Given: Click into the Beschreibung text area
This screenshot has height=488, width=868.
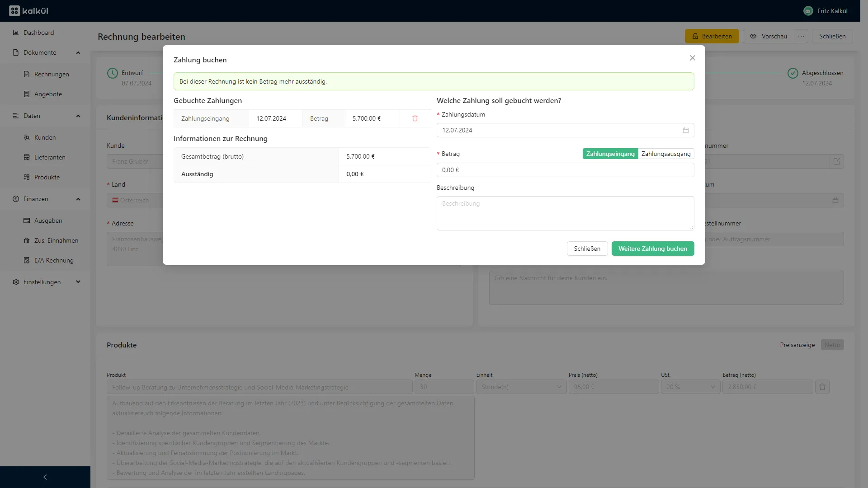Looking at the screenshot, I should click(565, 213).
